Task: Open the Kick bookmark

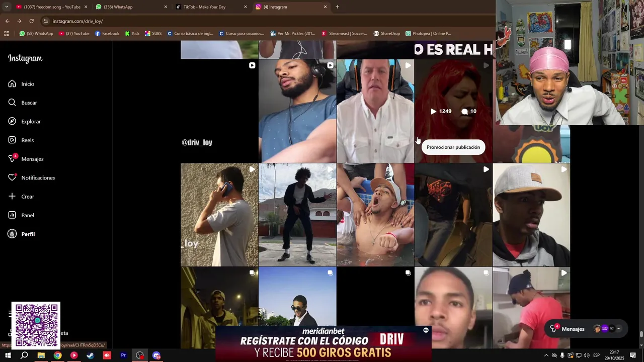Action: 132,34
